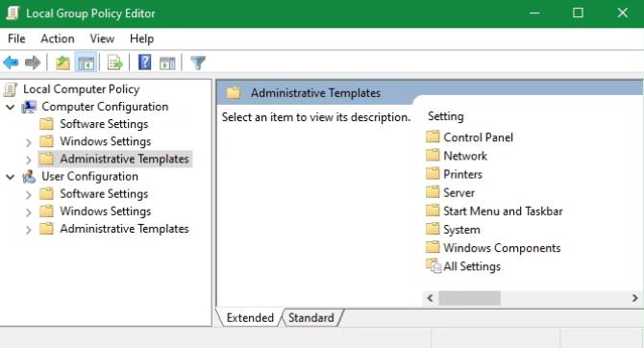Close the Local Group Policy Editor window
This screenshot has width=644, height=348.
pos(622,12)
